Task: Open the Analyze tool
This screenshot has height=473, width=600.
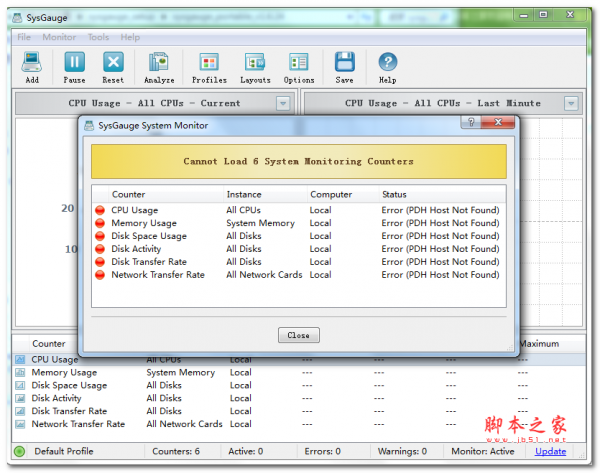Action: [159, 62]
